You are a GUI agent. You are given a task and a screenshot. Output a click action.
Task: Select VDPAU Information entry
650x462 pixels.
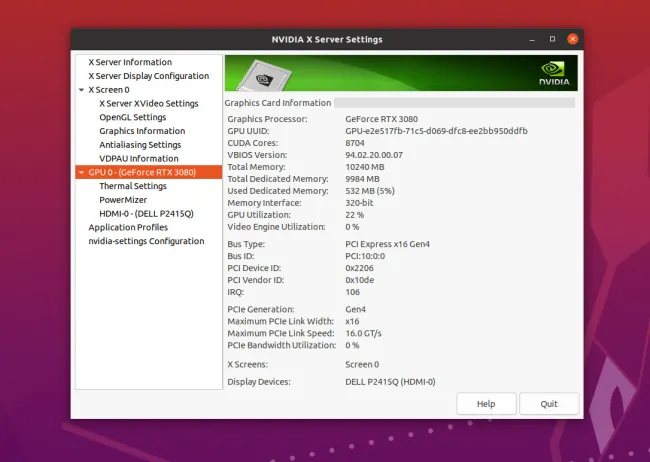[x=138, y=158]
